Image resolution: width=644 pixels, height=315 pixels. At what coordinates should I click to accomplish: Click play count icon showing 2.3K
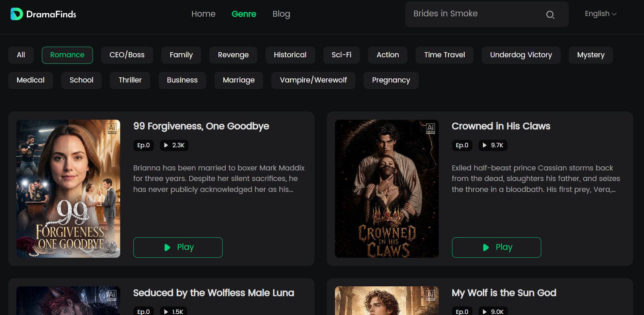coord(166,145)
